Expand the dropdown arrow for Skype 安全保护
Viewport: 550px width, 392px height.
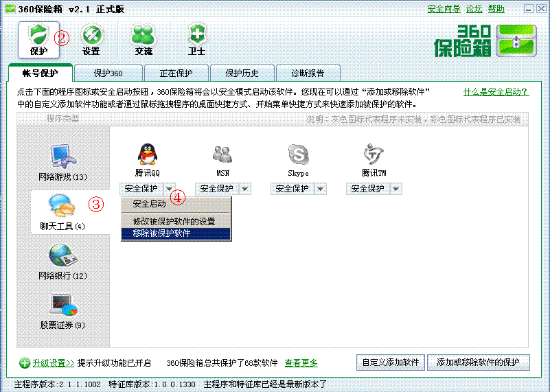point(320,189)
